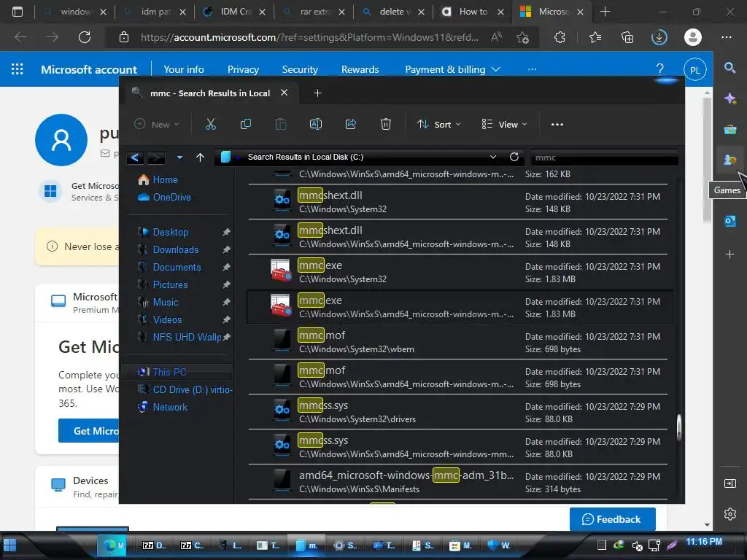Open the See more (three dots) Explorer menu
Screen dimensions: 747x560
pos(557,124)
